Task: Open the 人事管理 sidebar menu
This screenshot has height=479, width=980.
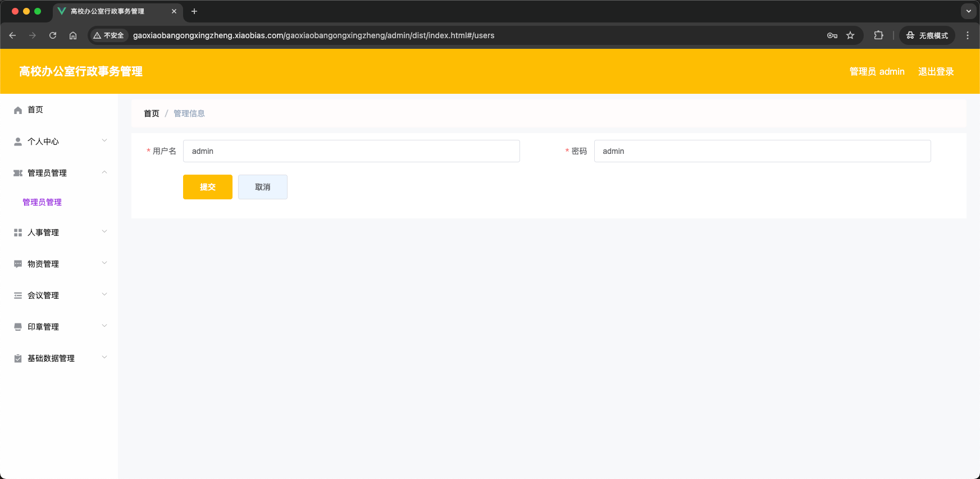Action: pos(59,232)
